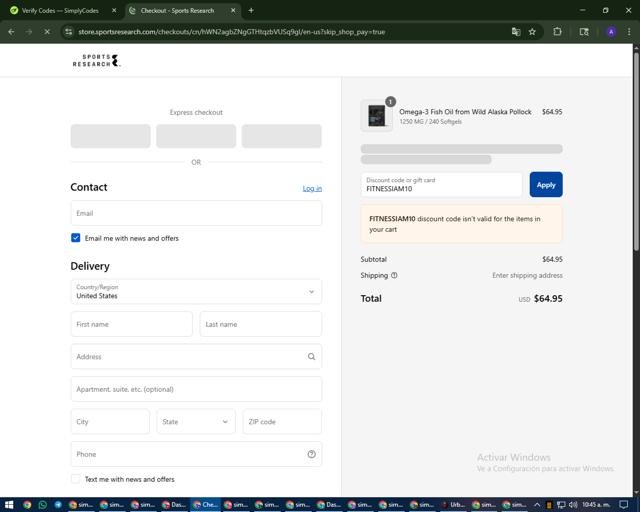Screen dimensions: 640x512
Task: Click the discount code field with FITNESSIAM10
Action: pos(441,185)
